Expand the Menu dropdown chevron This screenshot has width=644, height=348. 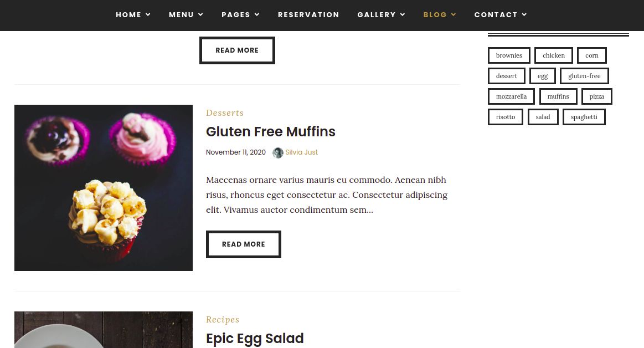tap(200, 15)
